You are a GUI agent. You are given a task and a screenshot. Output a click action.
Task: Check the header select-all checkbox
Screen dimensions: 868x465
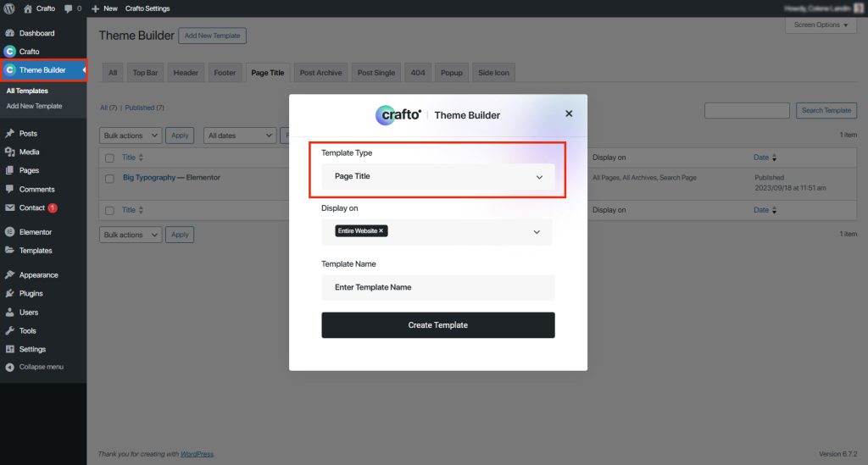(109, 158)
